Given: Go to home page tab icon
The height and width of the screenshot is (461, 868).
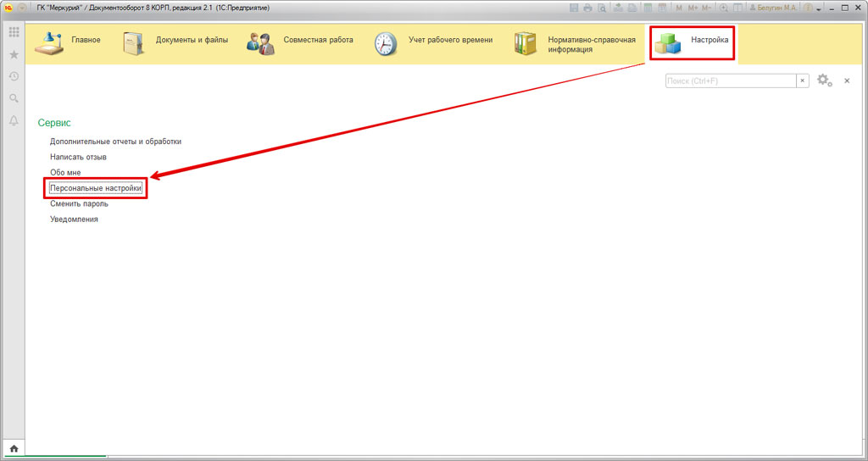Looking at the screenshot, I should click(14, 447).
